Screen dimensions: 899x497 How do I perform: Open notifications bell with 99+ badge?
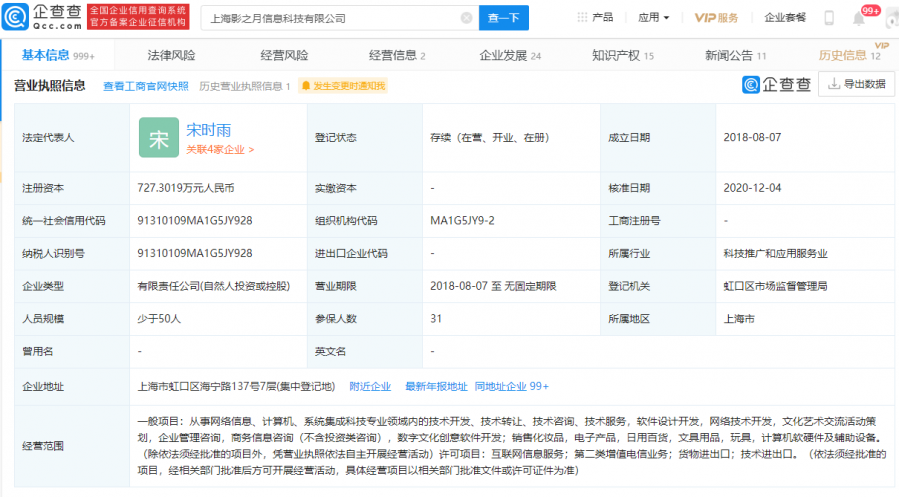tap(859, 18)
